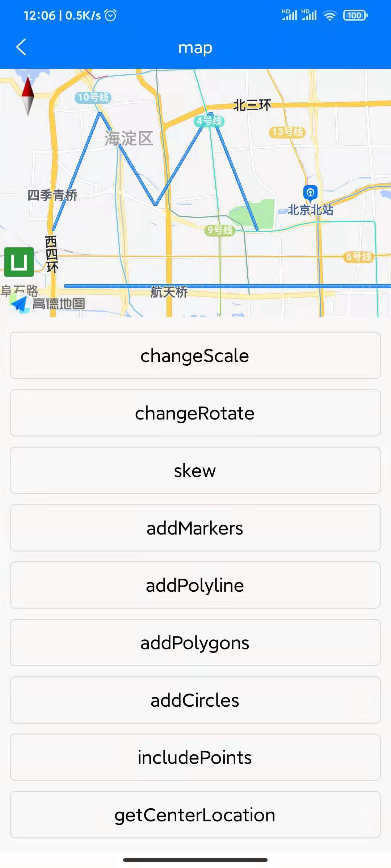Tap the skew button

tap(195, 471)
